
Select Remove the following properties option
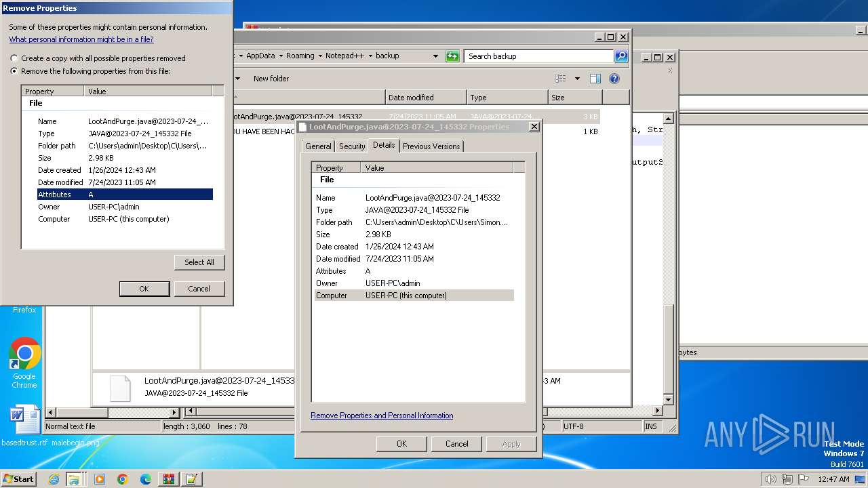(x=90, y=71)
